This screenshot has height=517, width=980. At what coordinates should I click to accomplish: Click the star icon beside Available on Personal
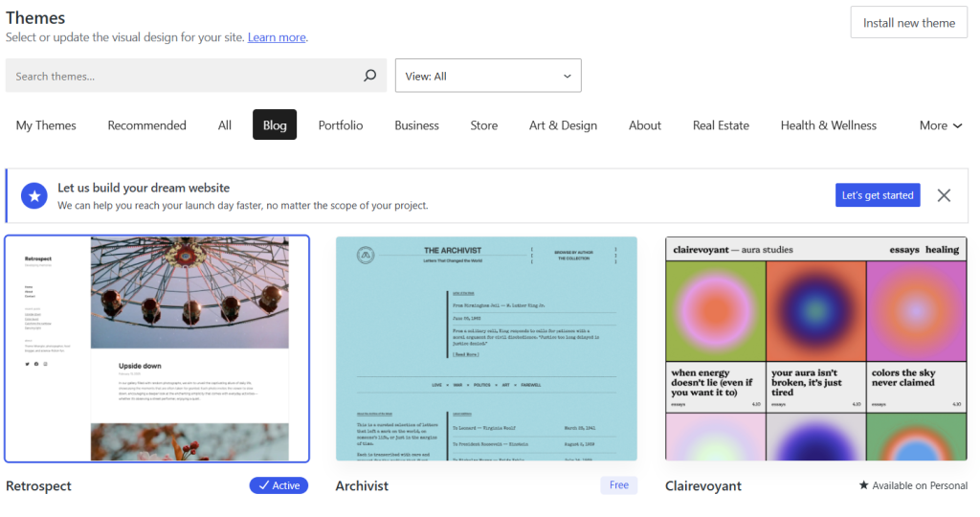(x=864, y=485)
